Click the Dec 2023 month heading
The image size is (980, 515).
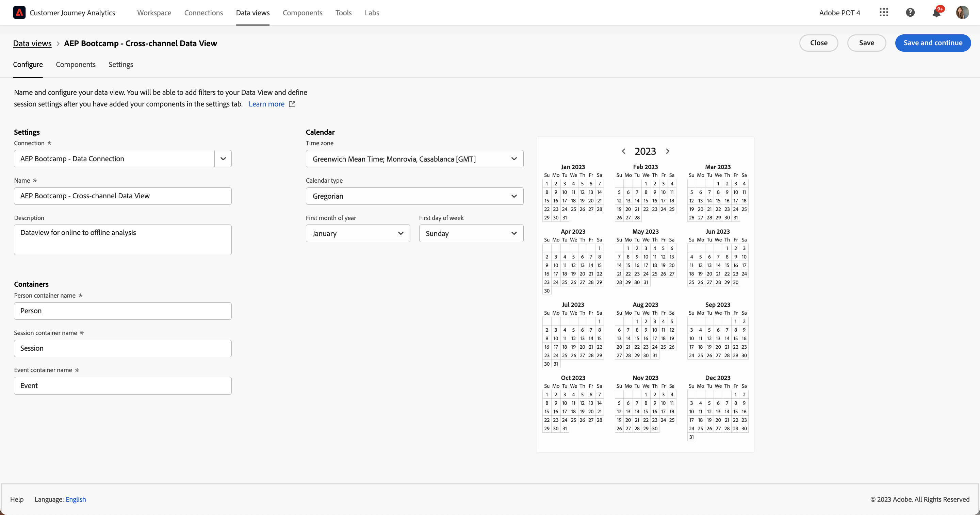[718, 378]
